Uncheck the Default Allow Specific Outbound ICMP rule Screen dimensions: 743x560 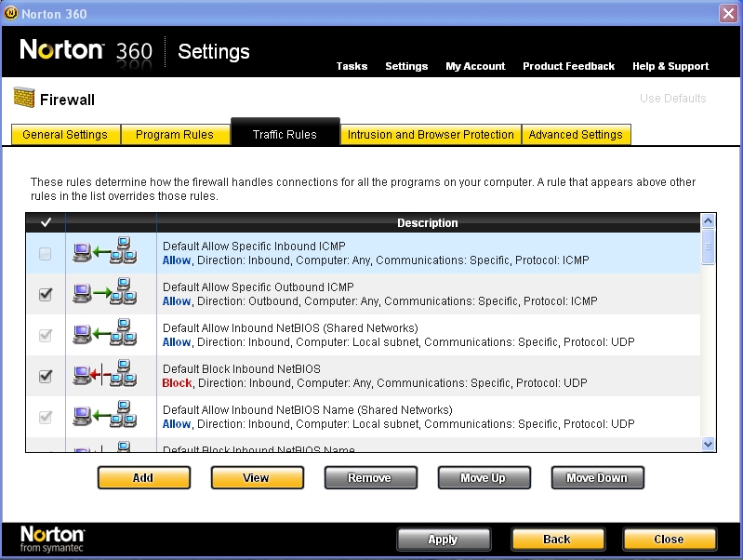point(45,295)
